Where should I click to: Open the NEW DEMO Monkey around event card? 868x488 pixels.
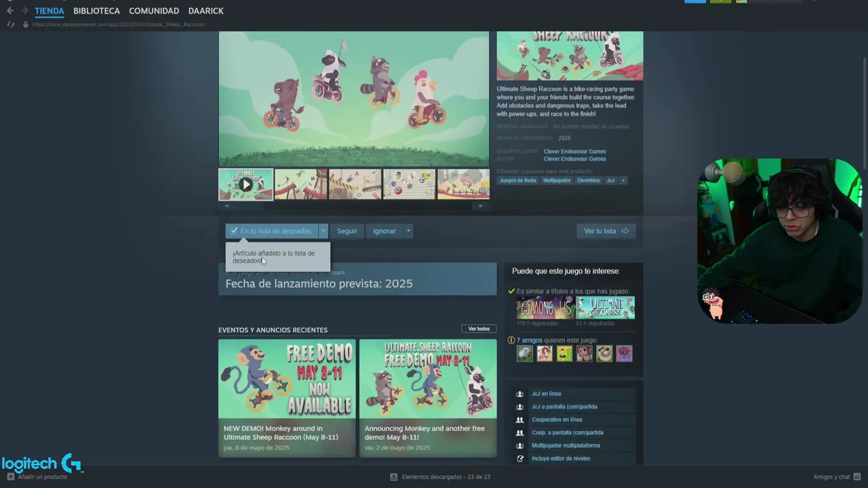click(287, 398)
